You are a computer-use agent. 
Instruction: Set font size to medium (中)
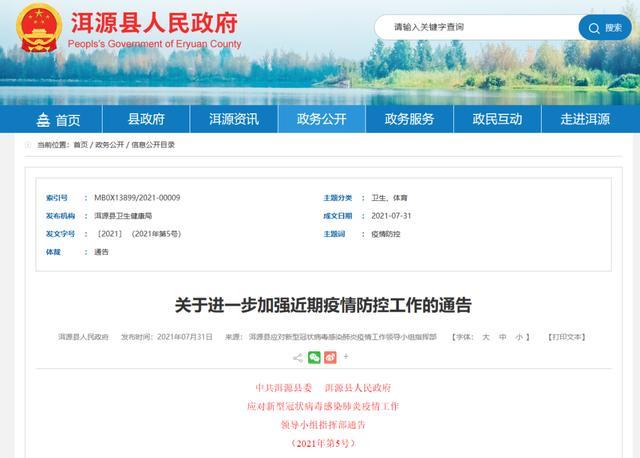coord(503,338)
